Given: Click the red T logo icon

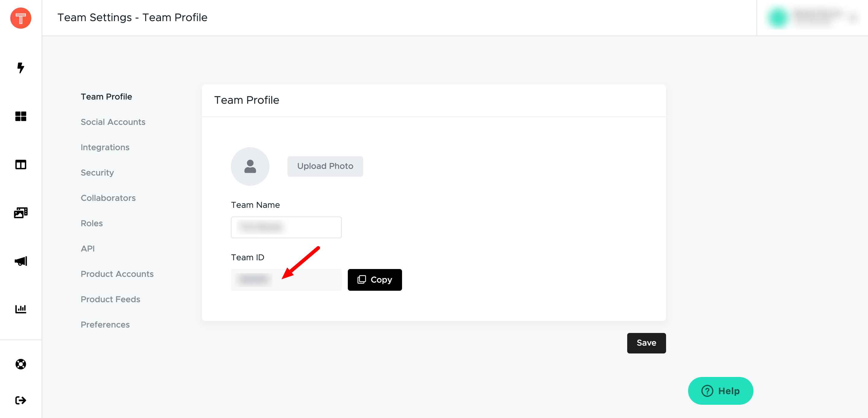Looking at the screenshot, I should pyautogui.click(x=20, y=18).
